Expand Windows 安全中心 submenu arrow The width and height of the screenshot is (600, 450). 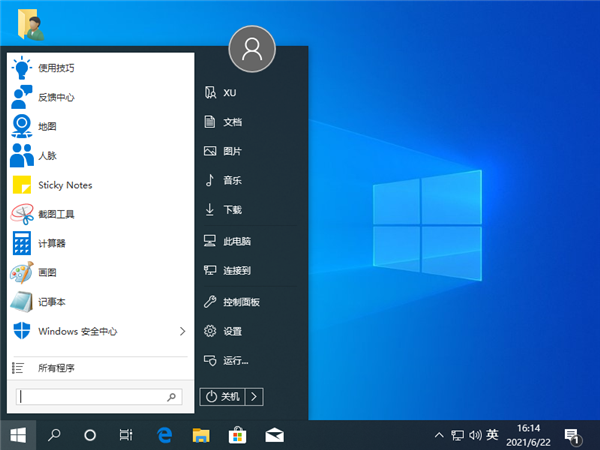(182, 330)
